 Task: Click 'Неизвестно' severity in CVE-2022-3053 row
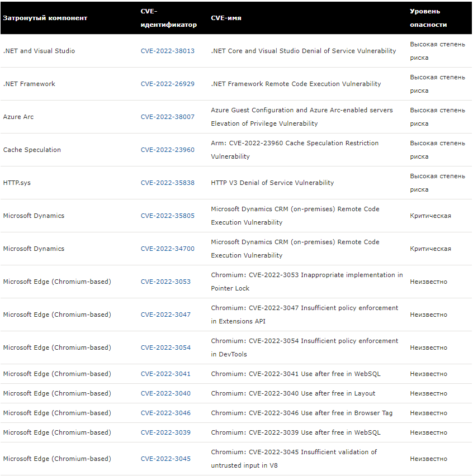click(429, 282)
